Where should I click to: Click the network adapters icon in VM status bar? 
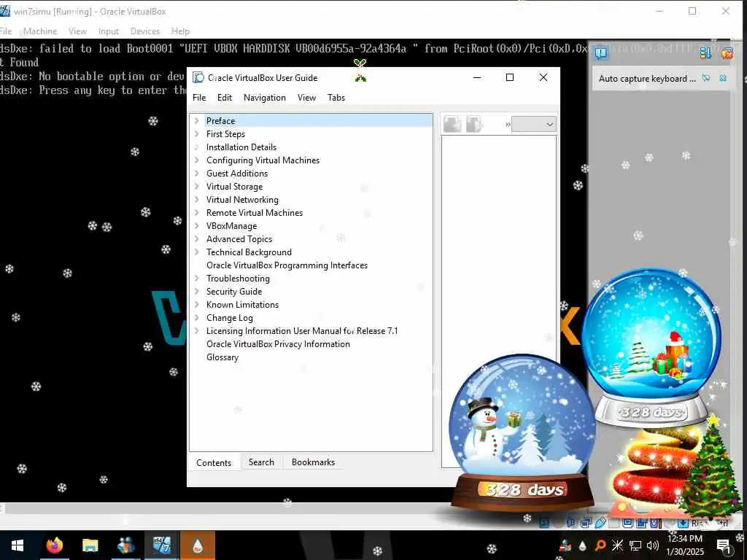coord(586,523)
